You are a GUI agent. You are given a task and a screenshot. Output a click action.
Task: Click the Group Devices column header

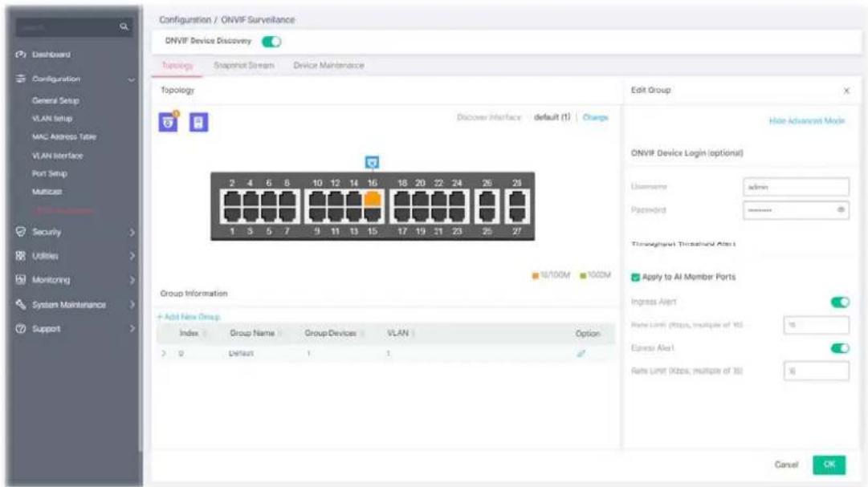pyautogui.click(x=331, y=333)
